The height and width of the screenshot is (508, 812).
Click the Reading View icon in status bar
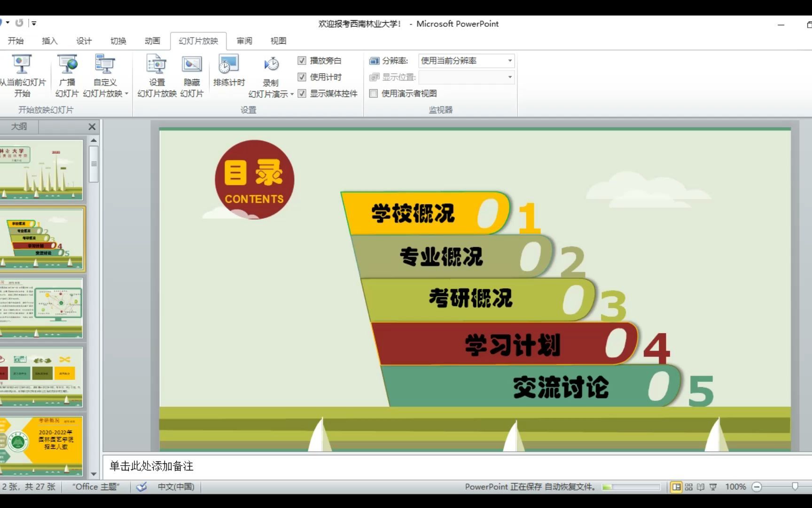click(700, 487)
